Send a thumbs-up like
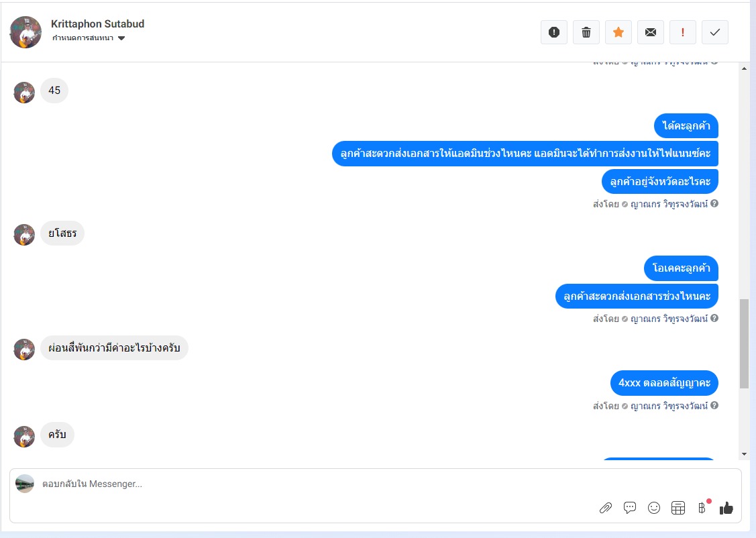The width and height of the screenshot is (756, 538). pos(726,508)
